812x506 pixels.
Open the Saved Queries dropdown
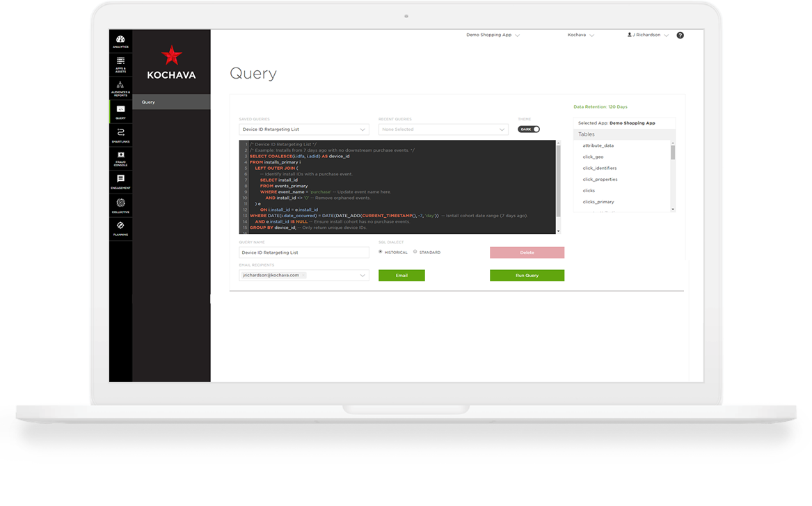pos(304,129)
